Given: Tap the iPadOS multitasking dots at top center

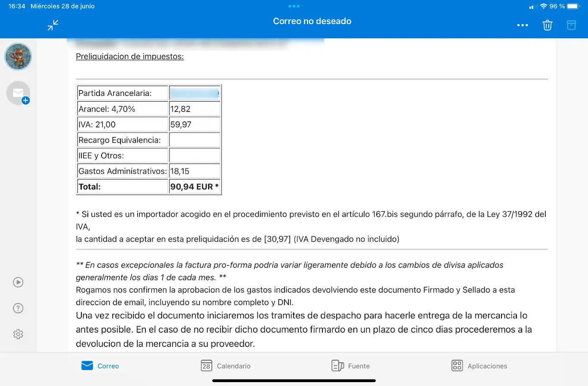Looking at the screenshot, I should 294,6.
